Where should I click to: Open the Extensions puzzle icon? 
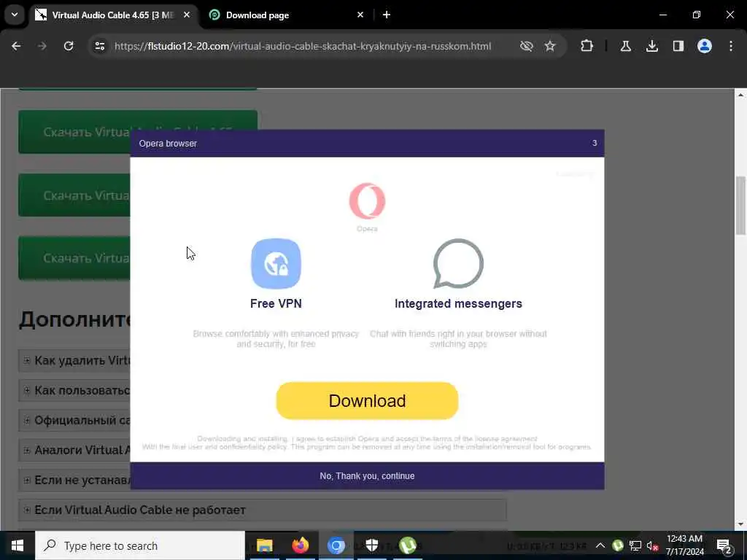coord(587,46)
